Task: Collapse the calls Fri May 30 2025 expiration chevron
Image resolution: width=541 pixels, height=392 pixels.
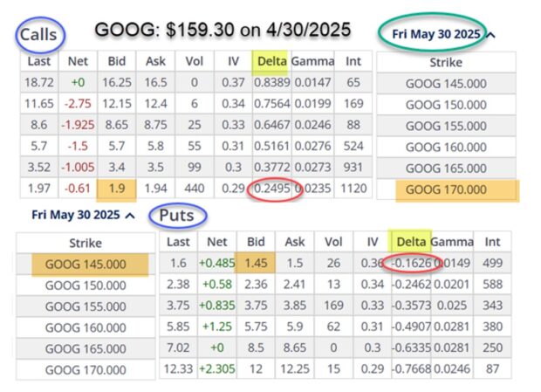Action: pyautogui.click(x=490, y=34)
